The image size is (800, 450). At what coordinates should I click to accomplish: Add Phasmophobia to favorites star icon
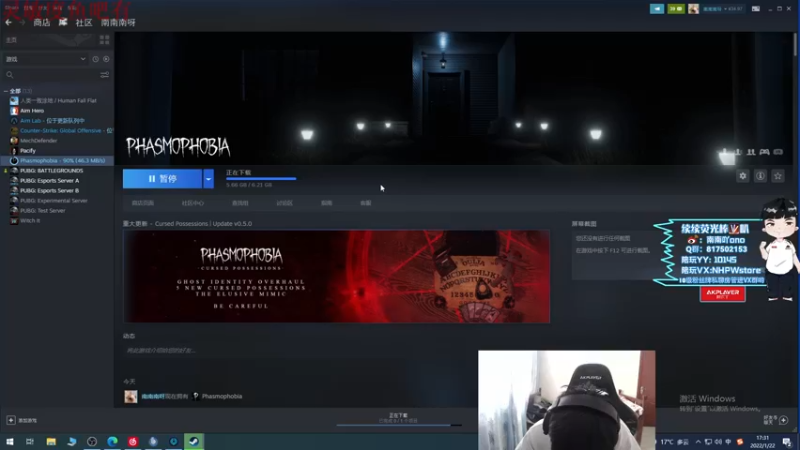pos(778,176)
